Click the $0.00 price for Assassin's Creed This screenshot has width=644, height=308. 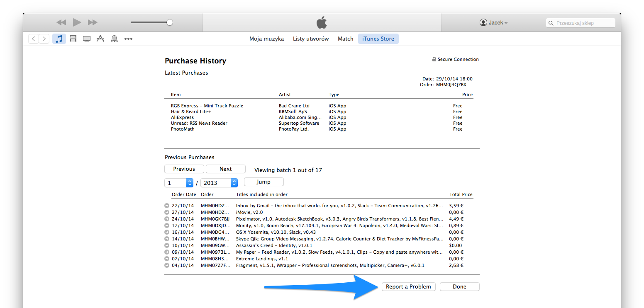click(x=456, y=245)
